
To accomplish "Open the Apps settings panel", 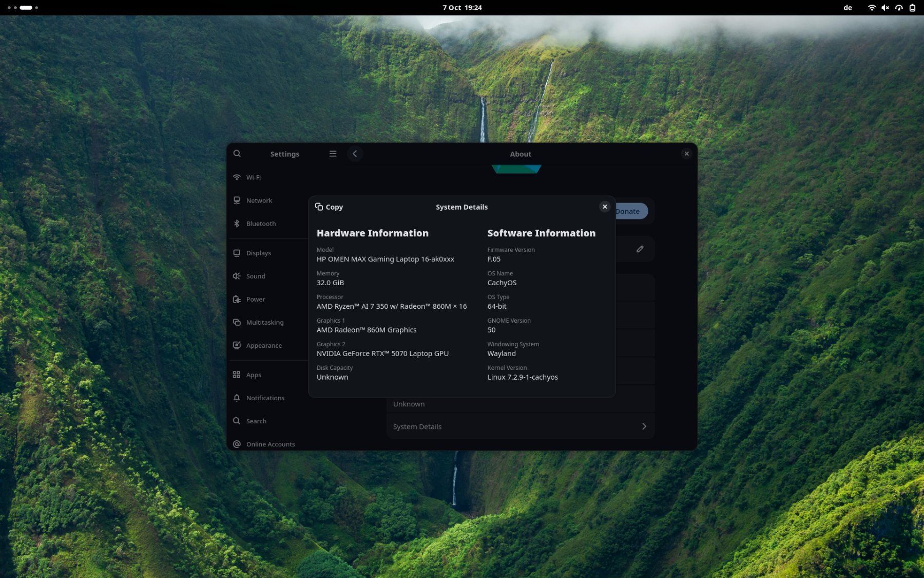I will click(x=267, y=375).
